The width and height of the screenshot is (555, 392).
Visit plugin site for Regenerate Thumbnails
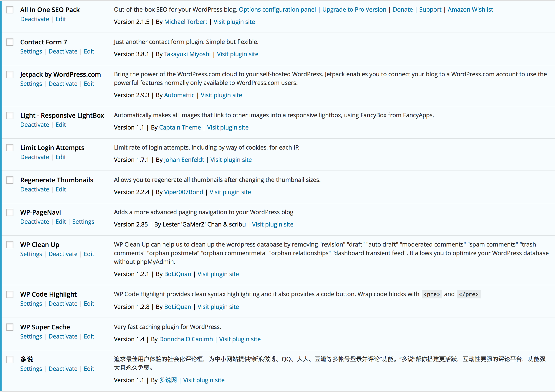pos(230,192)
